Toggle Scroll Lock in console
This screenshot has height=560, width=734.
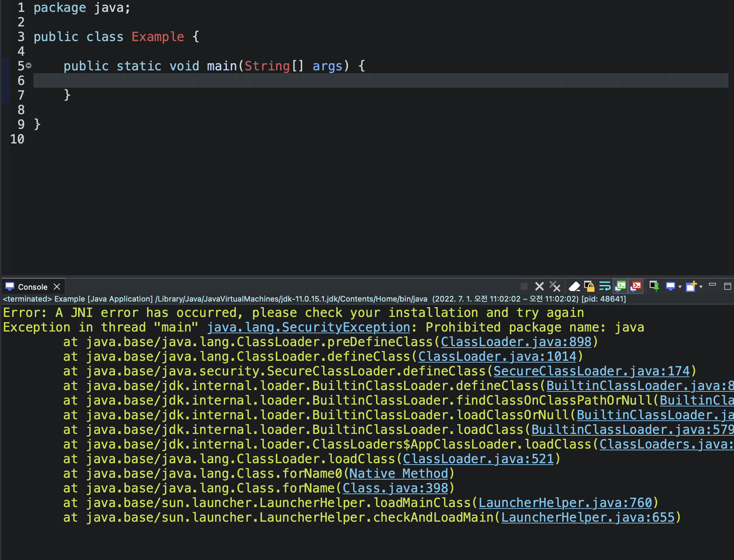589,286
